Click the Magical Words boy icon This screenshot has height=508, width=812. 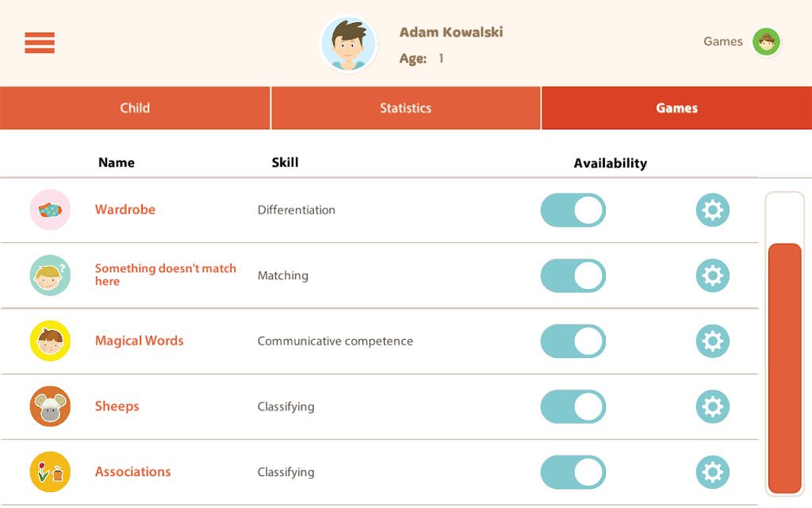pos(50,341)
